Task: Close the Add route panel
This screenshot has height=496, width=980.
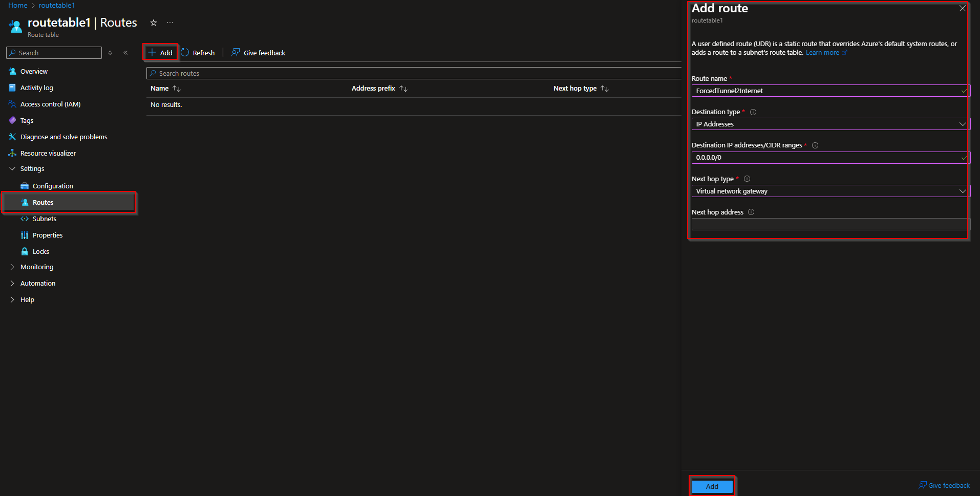Action: click(963, 8)
